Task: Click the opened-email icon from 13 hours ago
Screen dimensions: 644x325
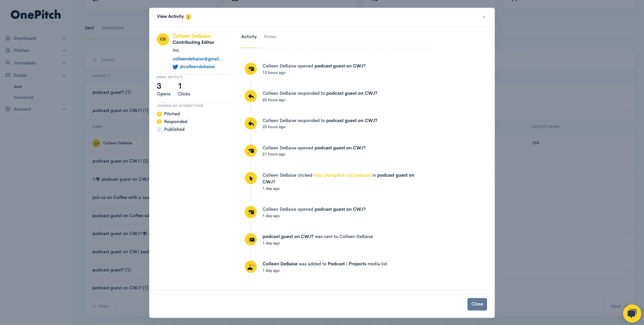Action: pos(251,69)
